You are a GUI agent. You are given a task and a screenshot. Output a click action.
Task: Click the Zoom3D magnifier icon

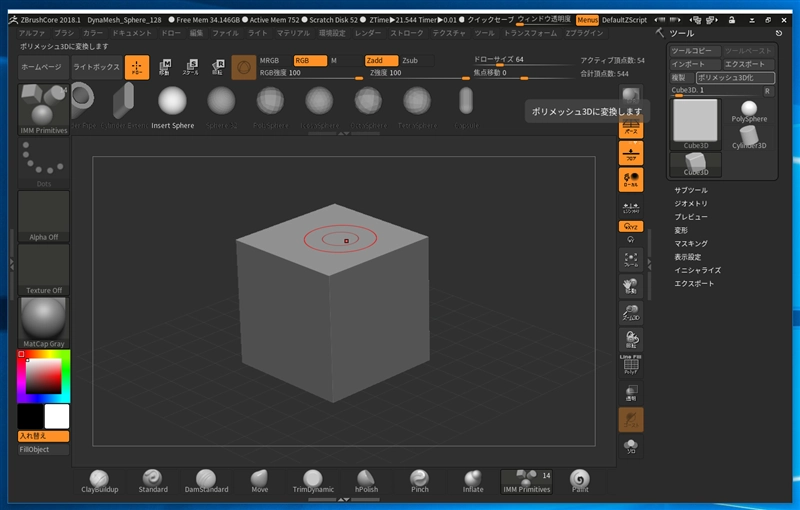tap(631, 313)
